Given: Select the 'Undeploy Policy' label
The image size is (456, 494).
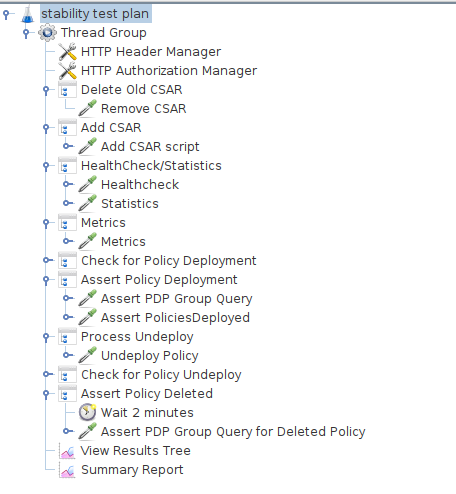Looking at the screenshot, I should click(x=150, y=356).
